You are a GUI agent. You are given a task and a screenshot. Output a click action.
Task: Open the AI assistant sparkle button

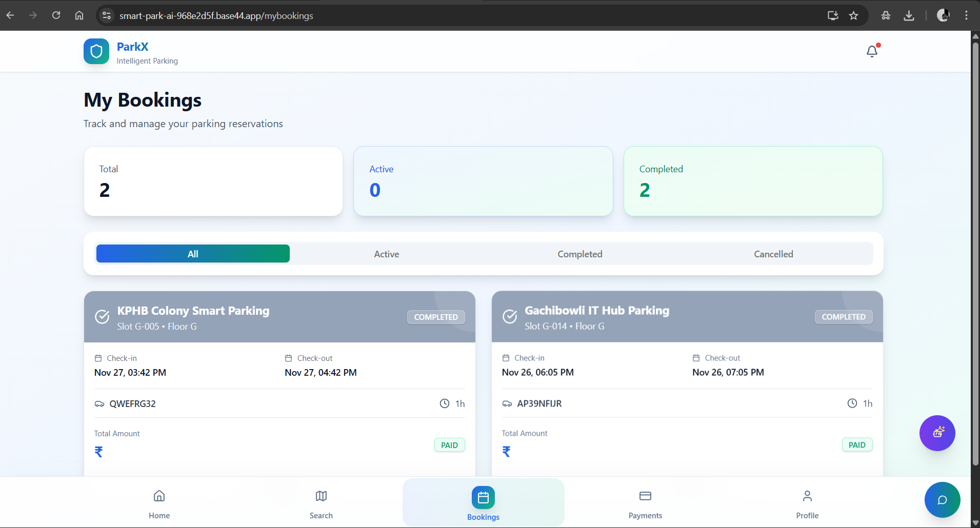937,433
